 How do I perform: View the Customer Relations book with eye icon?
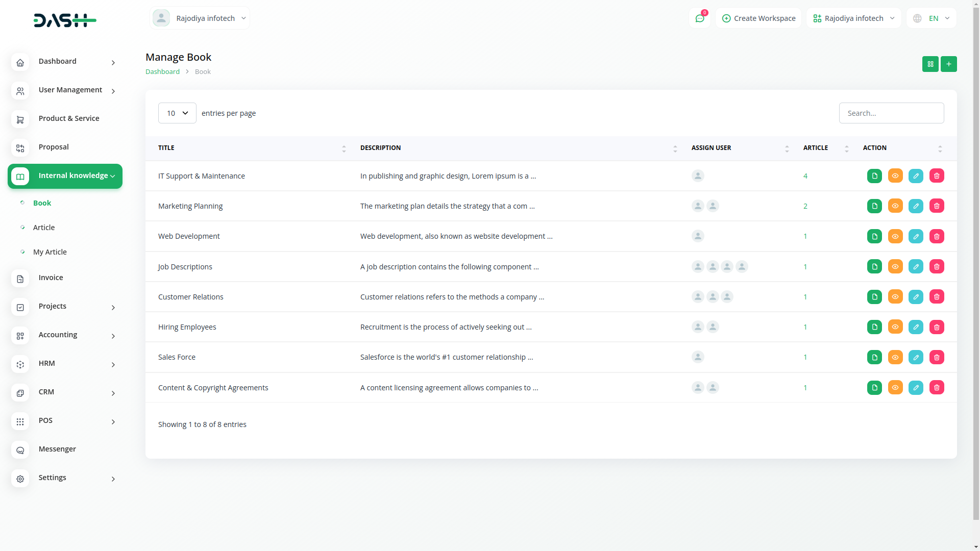pos(895,297)
